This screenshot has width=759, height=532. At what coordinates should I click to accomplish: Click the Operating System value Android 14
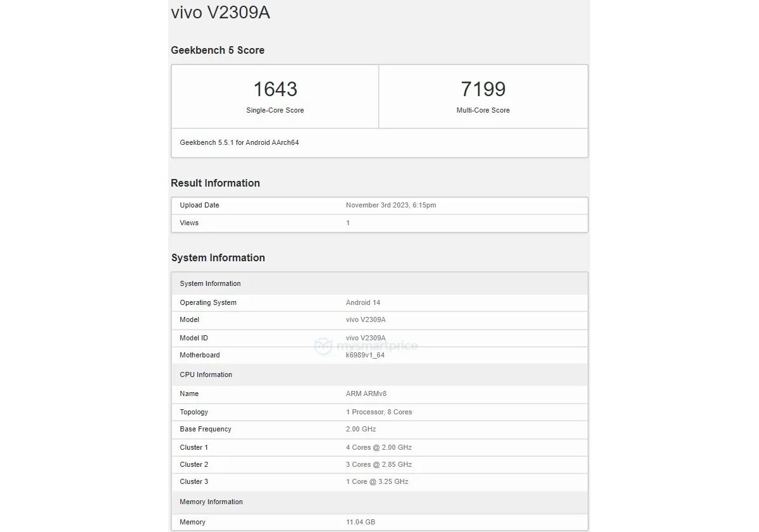pyautogui.click(x=363, y=303)
